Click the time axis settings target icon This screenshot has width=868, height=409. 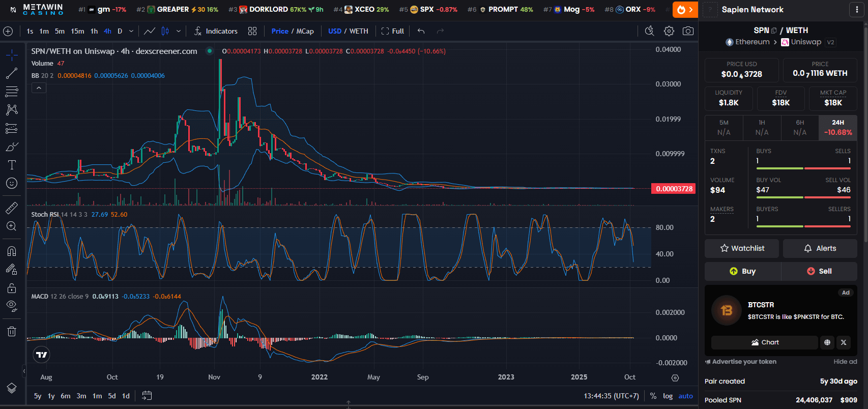coord(675,377)
